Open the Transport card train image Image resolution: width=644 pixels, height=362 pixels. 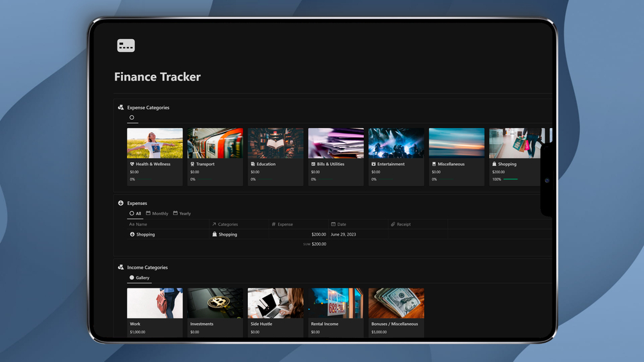(x=215, y=143)
